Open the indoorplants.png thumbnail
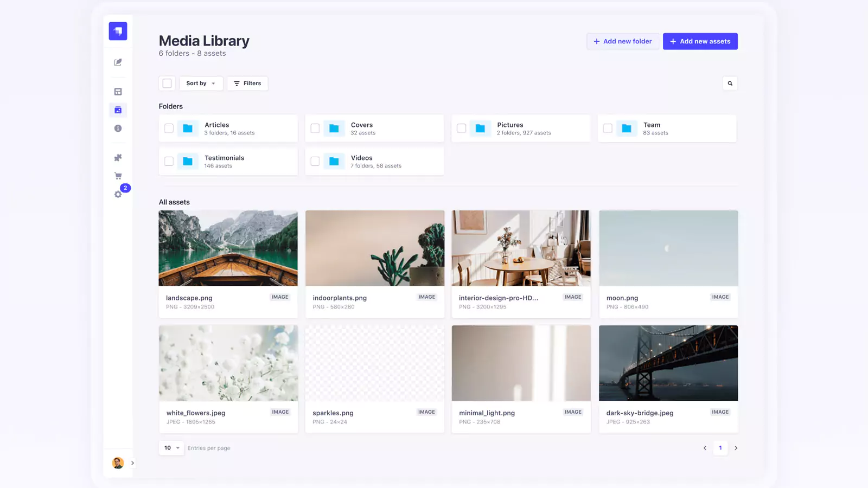Screen dimensions: 868x488 375,248
